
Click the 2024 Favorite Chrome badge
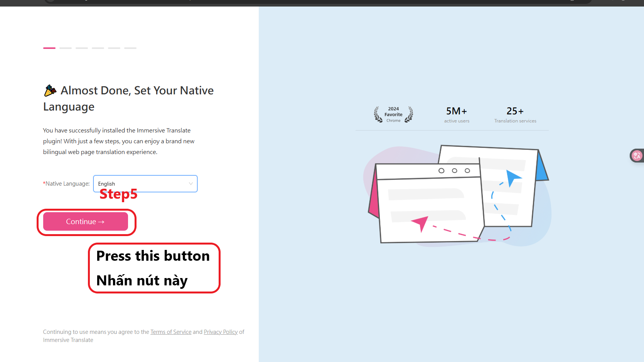[x=393, y=114]
